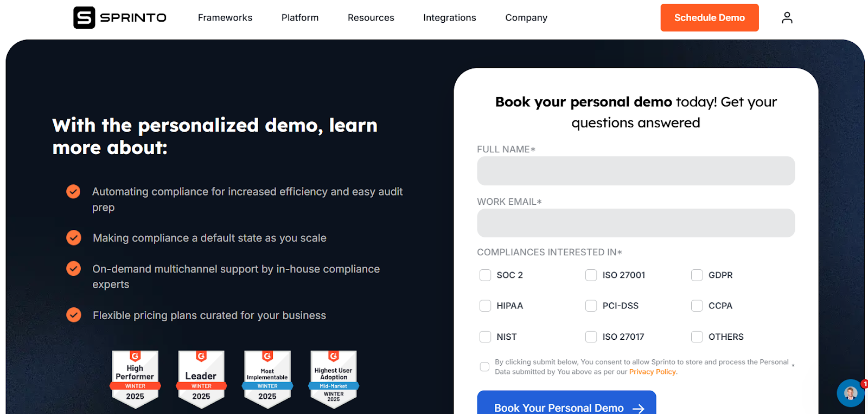Tick the CCPA checkbox
Viewport: 868px width, 414px height.
697,306
